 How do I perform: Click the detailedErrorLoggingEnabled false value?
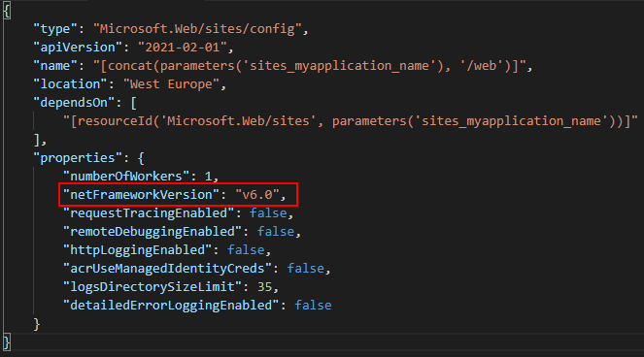click(x=313, y=306)
